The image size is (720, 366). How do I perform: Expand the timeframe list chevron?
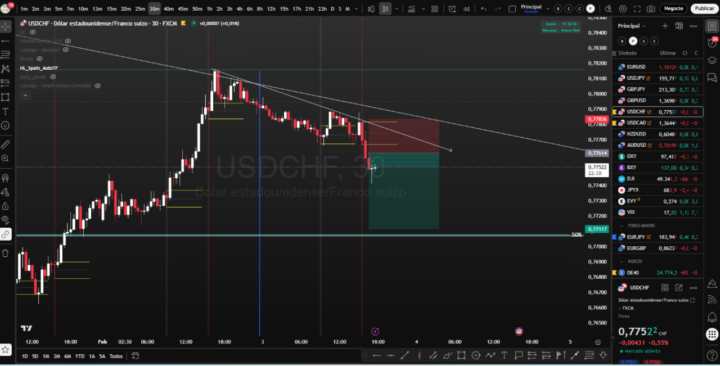[356, 9]
